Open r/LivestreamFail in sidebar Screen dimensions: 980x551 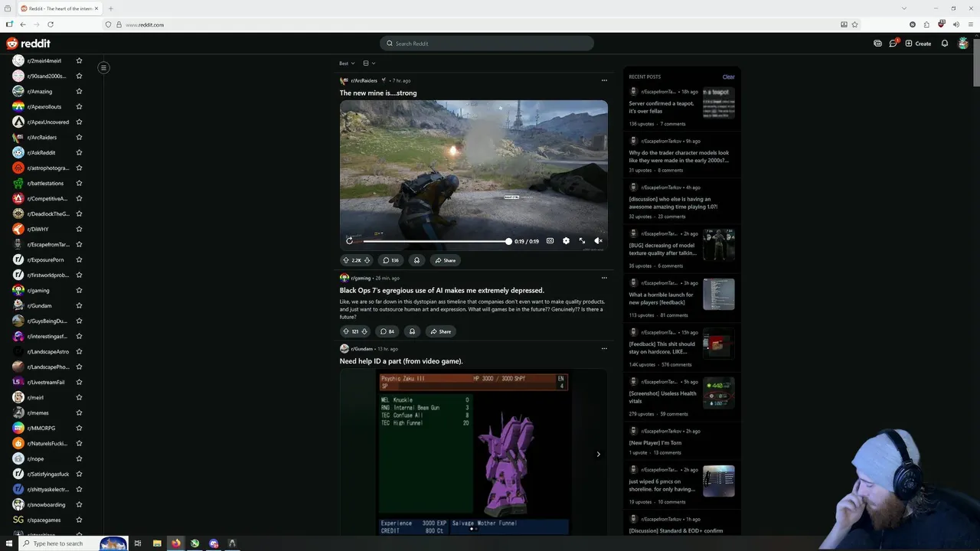coord(45,382)
